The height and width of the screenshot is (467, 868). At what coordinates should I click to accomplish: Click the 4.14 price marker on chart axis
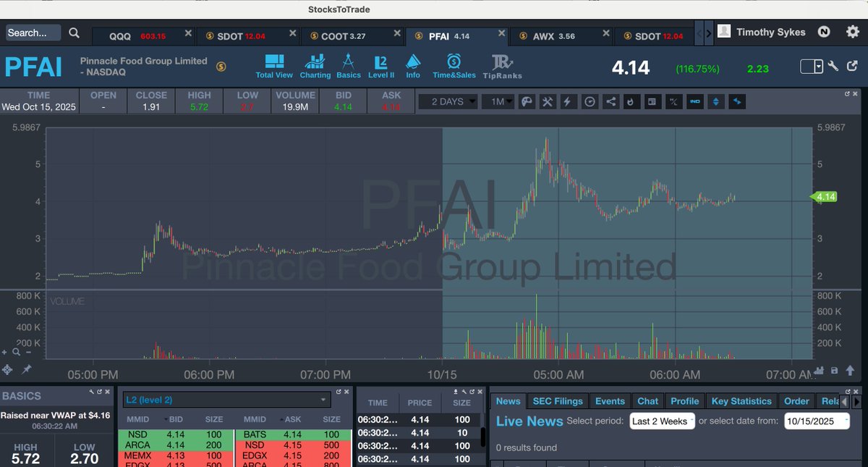tap(825, 197)
